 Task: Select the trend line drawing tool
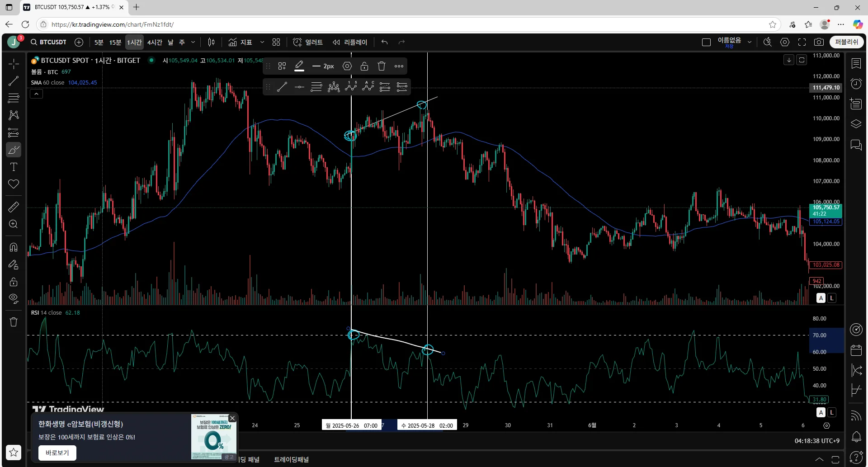point(14,81)
